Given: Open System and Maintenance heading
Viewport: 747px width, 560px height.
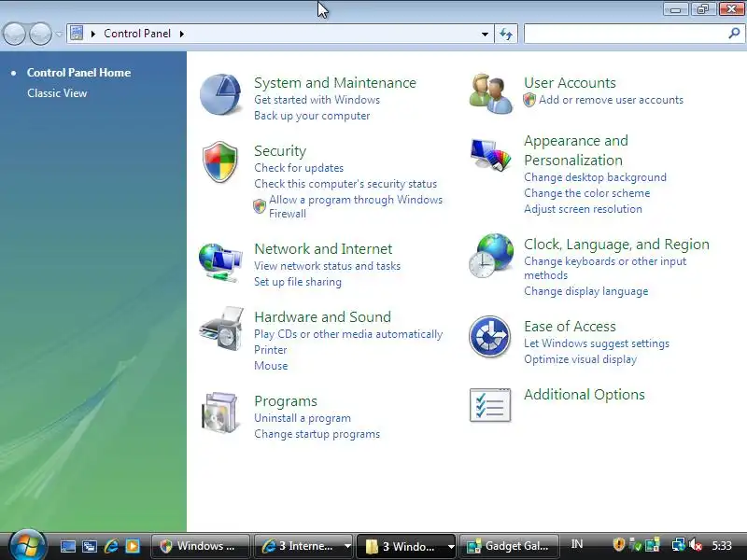Looking at the screenshot, I should (x=335, y=82).
